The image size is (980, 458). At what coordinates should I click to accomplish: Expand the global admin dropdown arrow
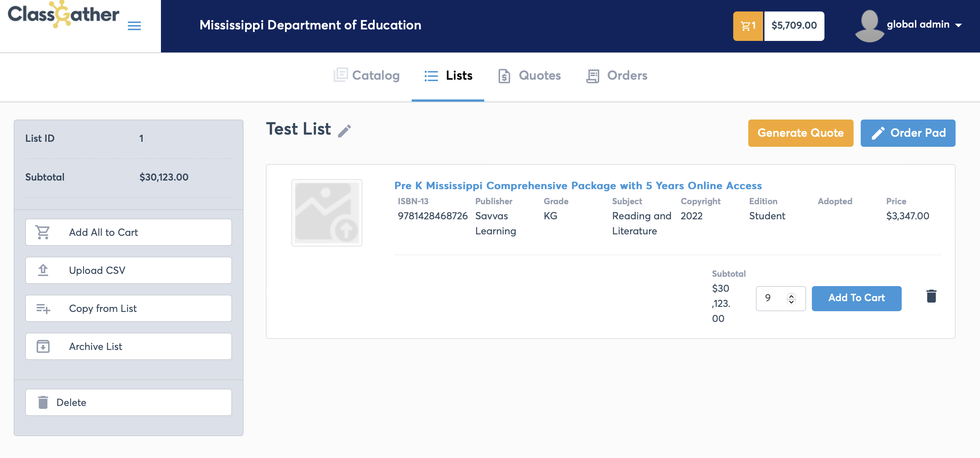point(958,25)
